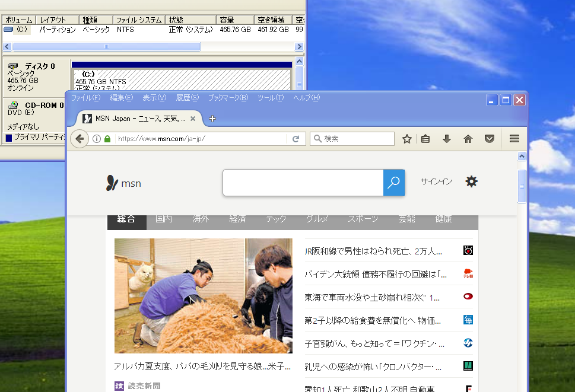Go back with Firefox back arrow button

pos(79,139)
